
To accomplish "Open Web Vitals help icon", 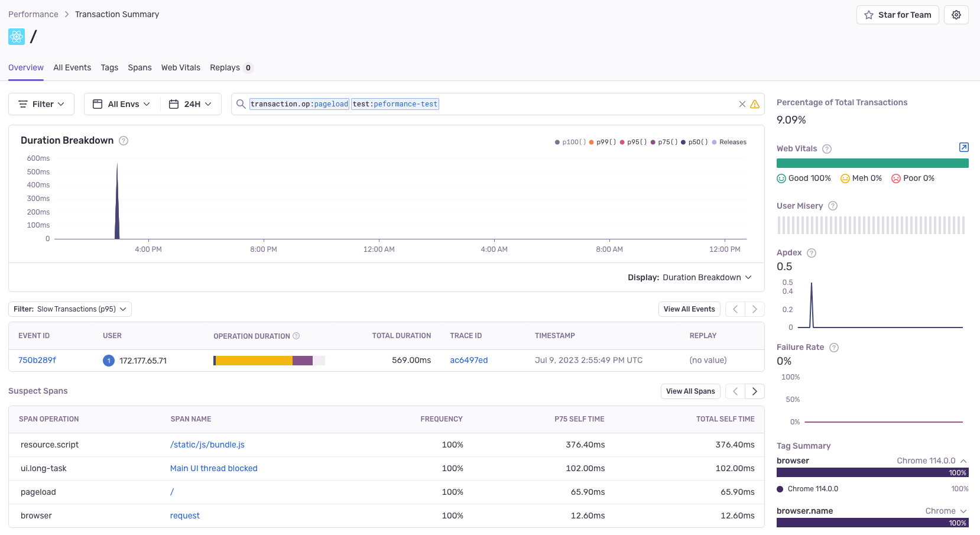I will tap(827, 149).
